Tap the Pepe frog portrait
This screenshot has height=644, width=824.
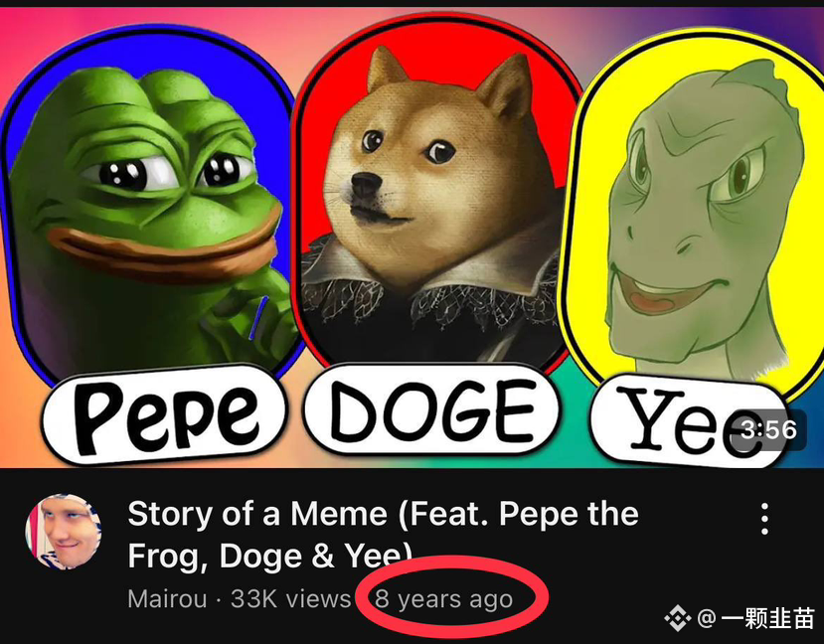tap(150, 210)
